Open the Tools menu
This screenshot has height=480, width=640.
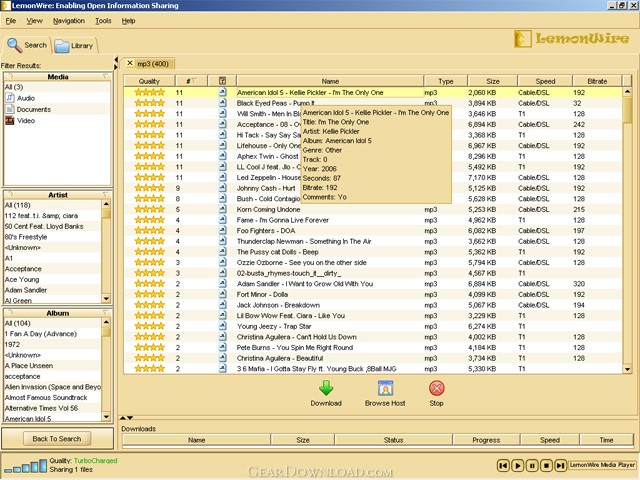pos(103,21)
